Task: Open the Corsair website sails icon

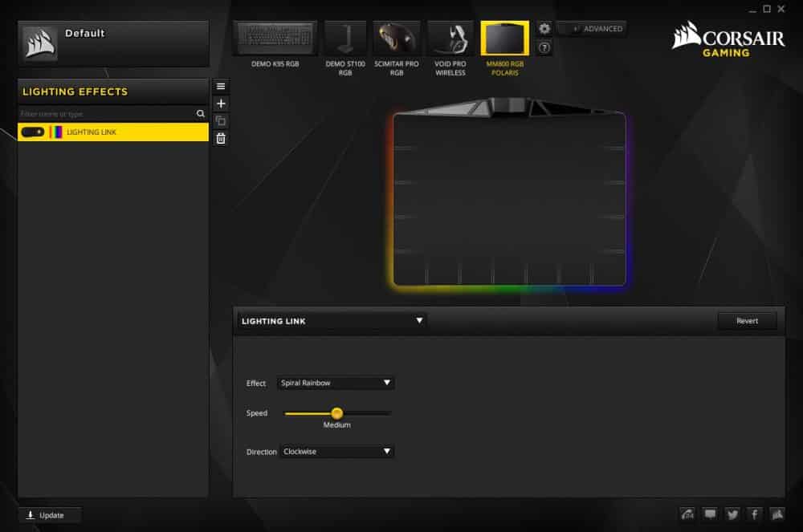Action: pos(777,514)
